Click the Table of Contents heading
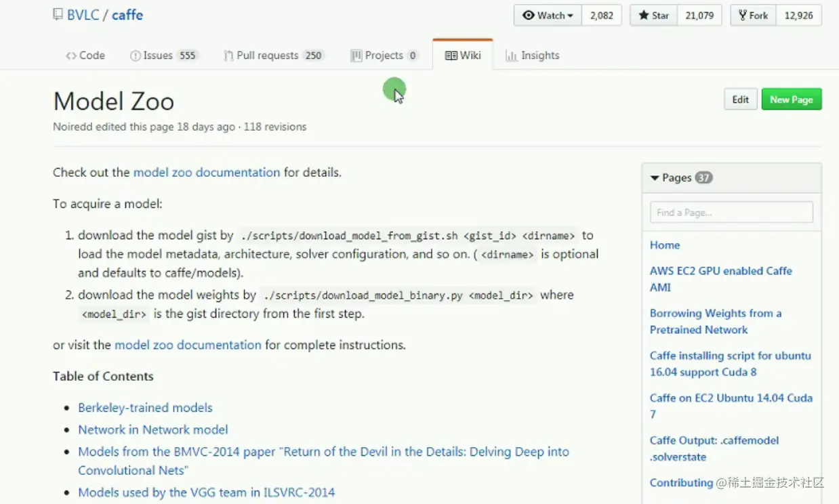The height and width of the screenshot is (504, 839). [103, 376]
